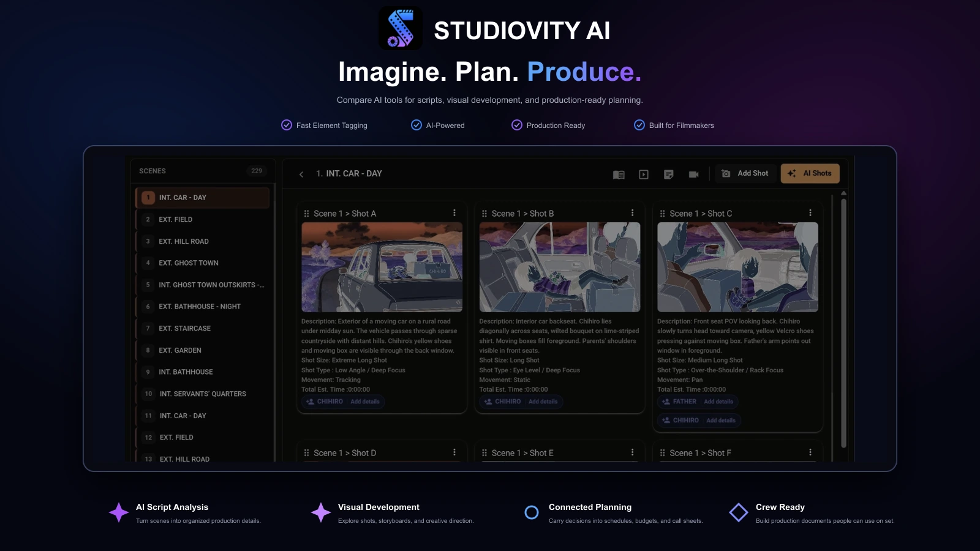Viewport: 980px width, 551px height.
Task: Select scene 7 EXT. STAIRCASE
Action: click(202, 328)
